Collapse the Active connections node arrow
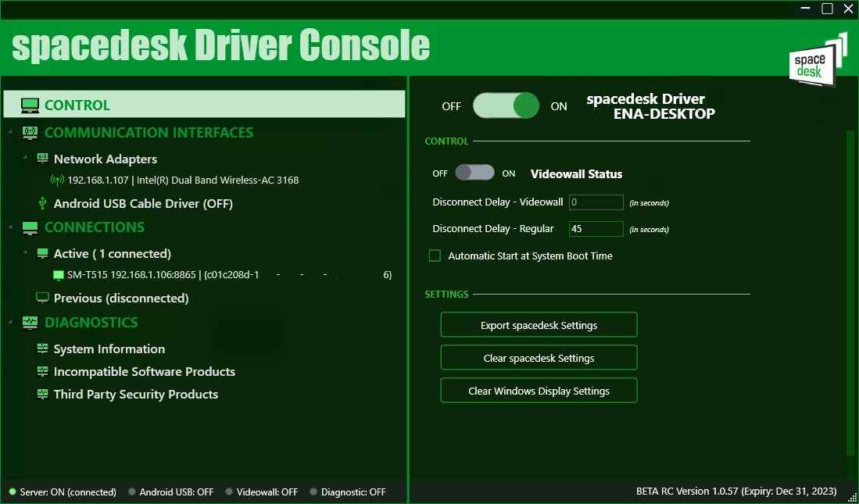The image size is (859, 504). (26, 252)
